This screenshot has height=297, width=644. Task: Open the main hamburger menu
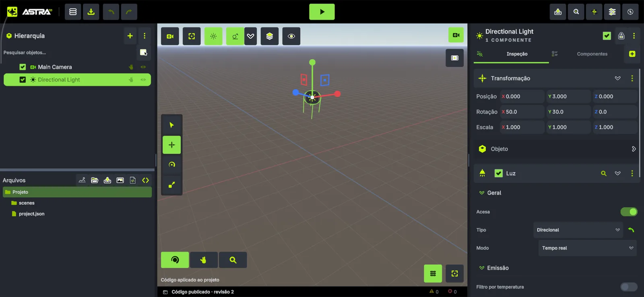coord(73,12)
